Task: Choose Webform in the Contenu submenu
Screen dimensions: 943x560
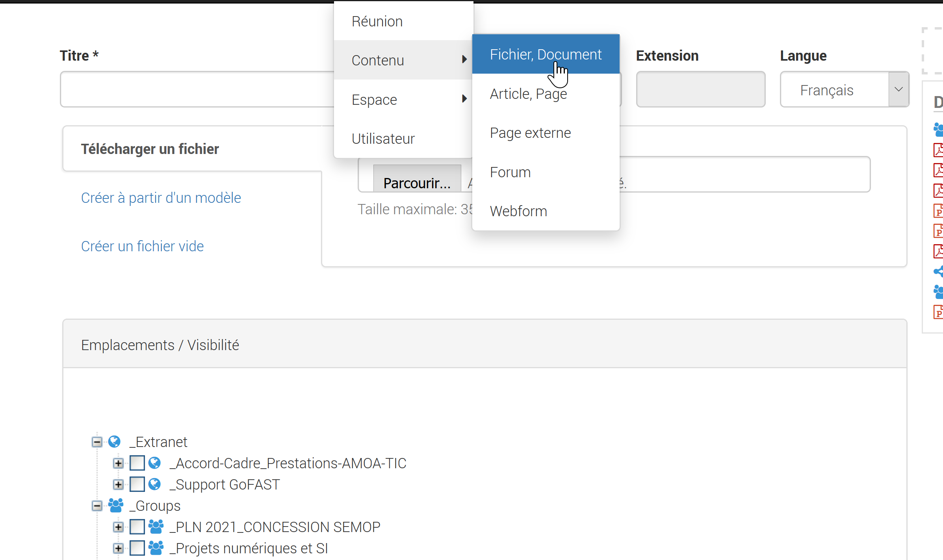Action: pos(518,211)
